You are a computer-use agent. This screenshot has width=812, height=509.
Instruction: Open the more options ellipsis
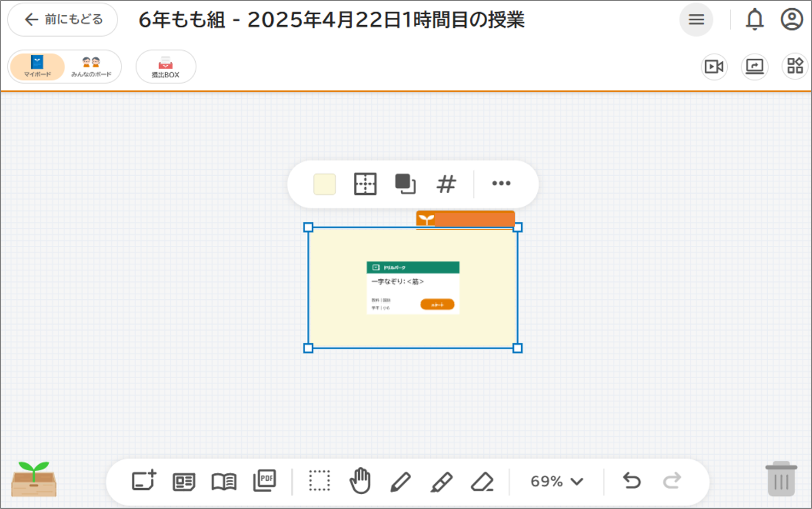pyautogui.click(x=501, y=183)
